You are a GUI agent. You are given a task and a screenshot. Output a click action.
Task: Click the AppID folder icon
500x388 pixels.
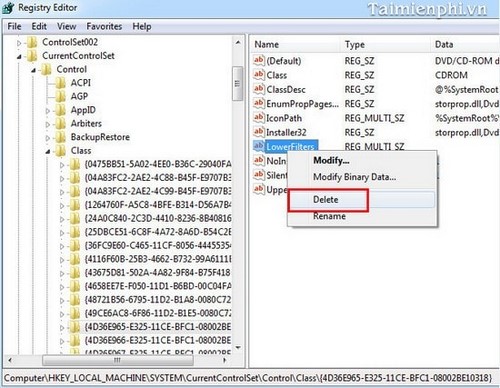tap(61, 110)
